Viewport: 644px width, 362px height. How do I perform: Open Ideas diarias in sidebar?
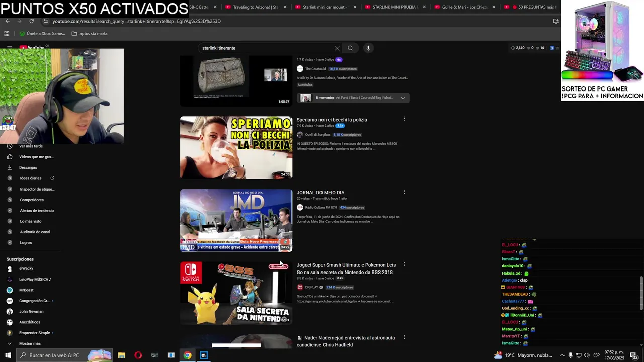click(x=31, y=178)
